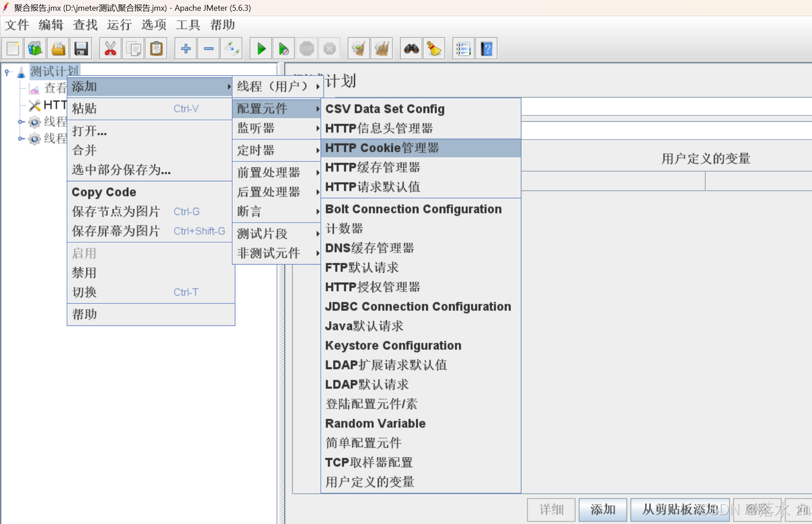812x524 pixels.
Task: Click the Open file folder icon
Action: [58, 48]
